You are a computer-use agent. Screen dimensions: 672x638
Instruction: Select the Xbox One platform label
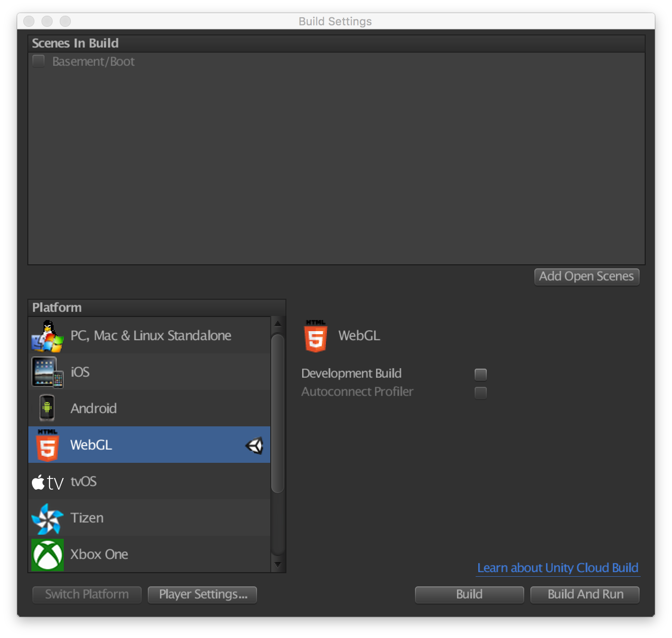(x=99, y=554)
